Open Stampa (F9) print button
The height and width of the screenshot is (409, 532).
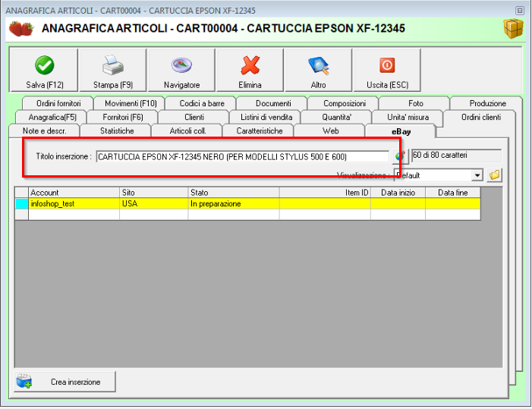coord(113,71)
